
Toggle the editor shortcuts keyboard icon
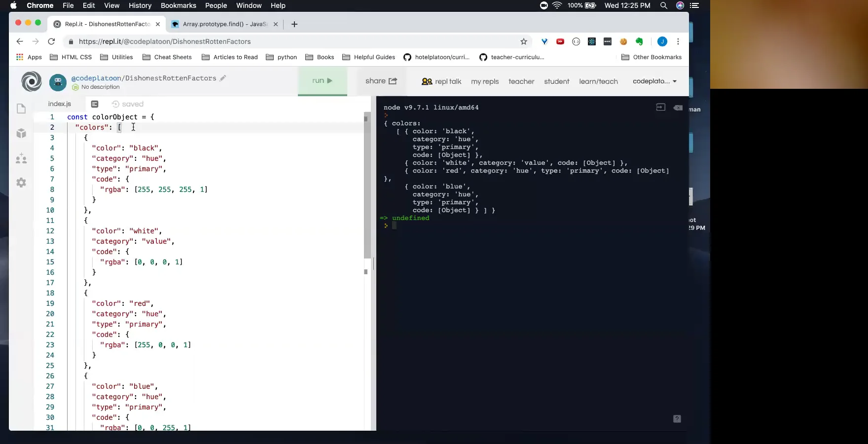click(x=94, y=104)
